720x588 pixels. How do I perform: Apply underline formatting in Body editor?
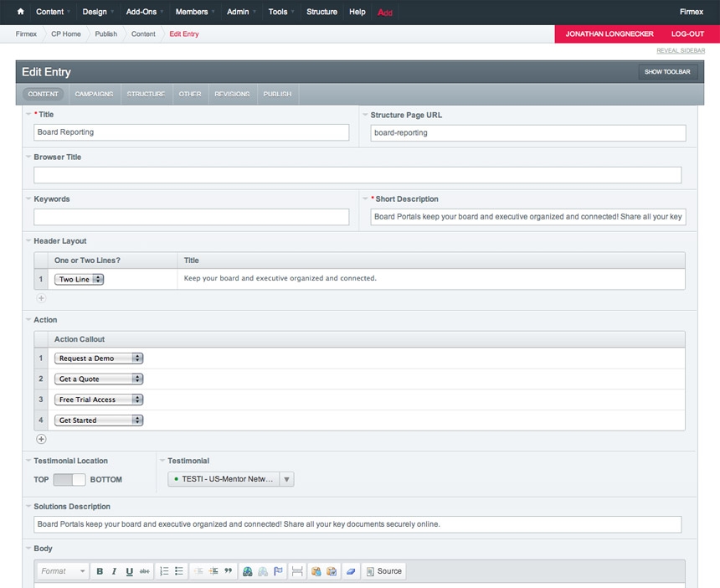pos(130,571)
